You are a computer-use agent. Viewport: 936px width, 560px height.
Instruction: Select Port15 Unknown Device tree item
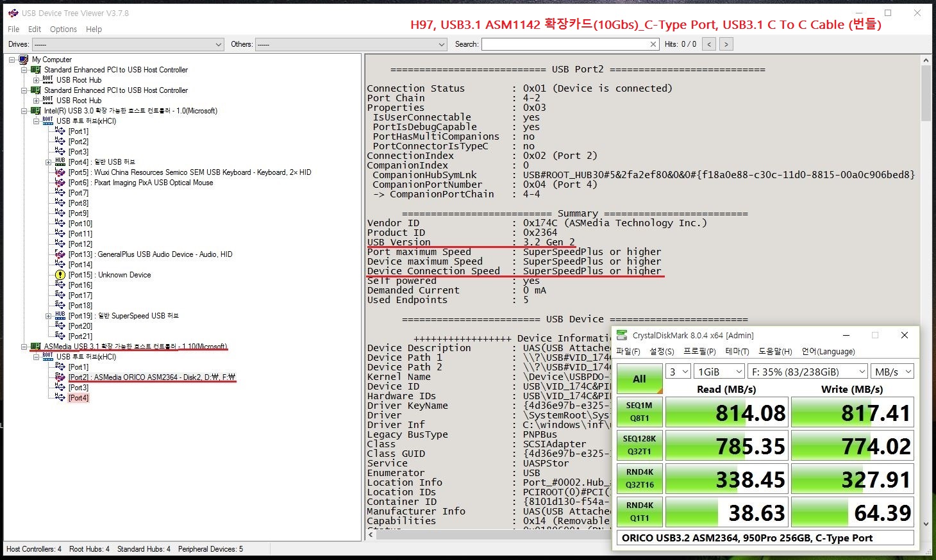(x=110, y=275)
